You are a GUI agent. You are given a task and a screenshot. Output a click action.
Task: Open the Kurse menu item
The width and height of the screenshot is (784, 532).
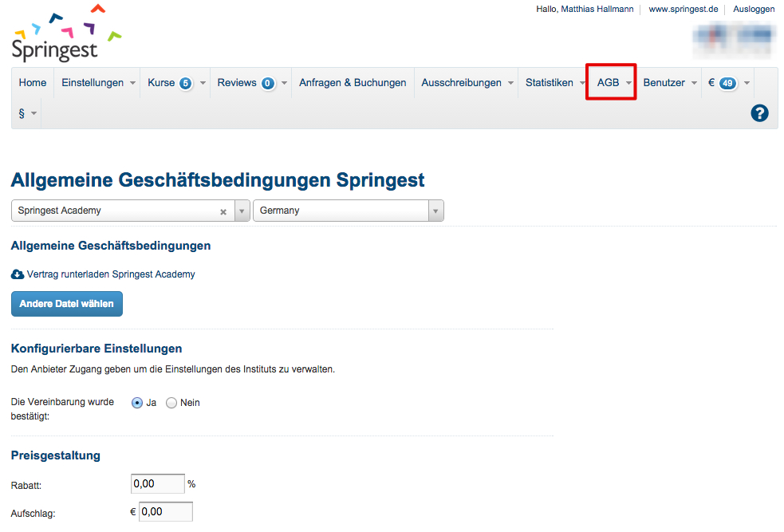coord(161,82)
